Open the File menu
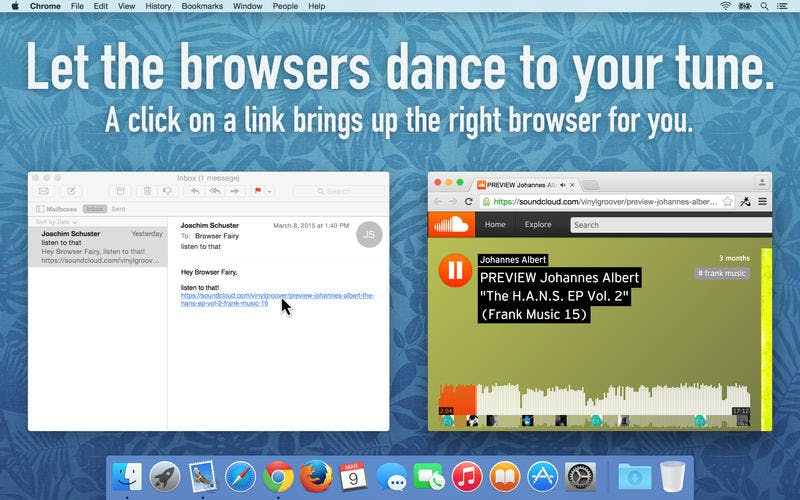 (77, 6)
